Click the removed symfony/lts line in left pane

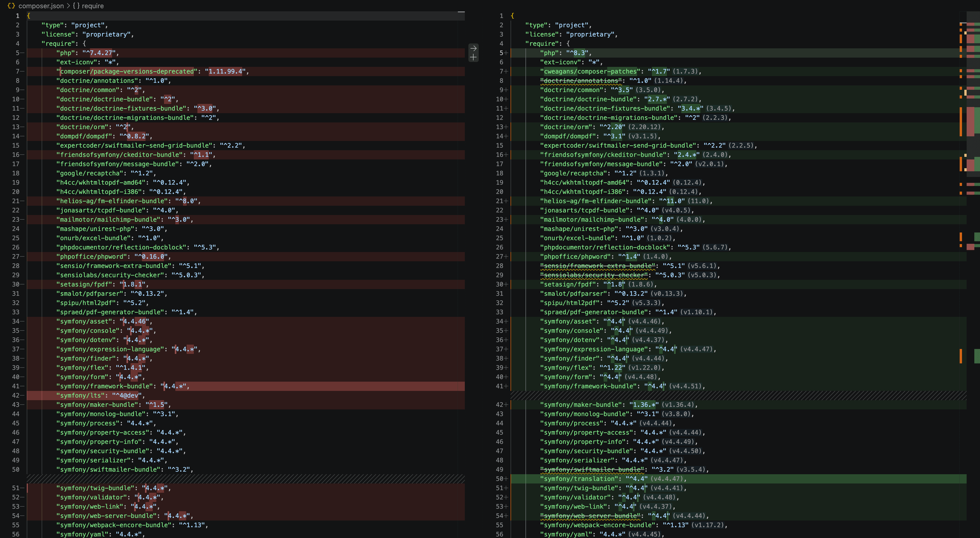pyautogui.click(x=245, y=396)
